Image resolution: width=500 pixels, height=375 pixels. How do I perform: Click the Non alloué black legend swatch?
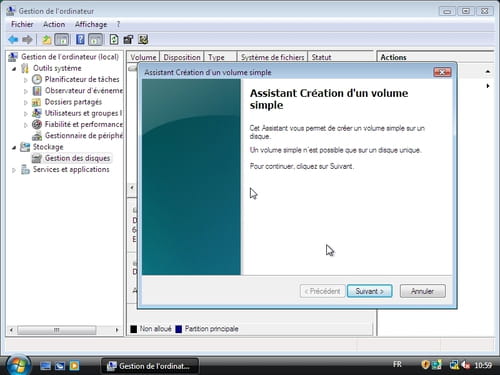134,329
